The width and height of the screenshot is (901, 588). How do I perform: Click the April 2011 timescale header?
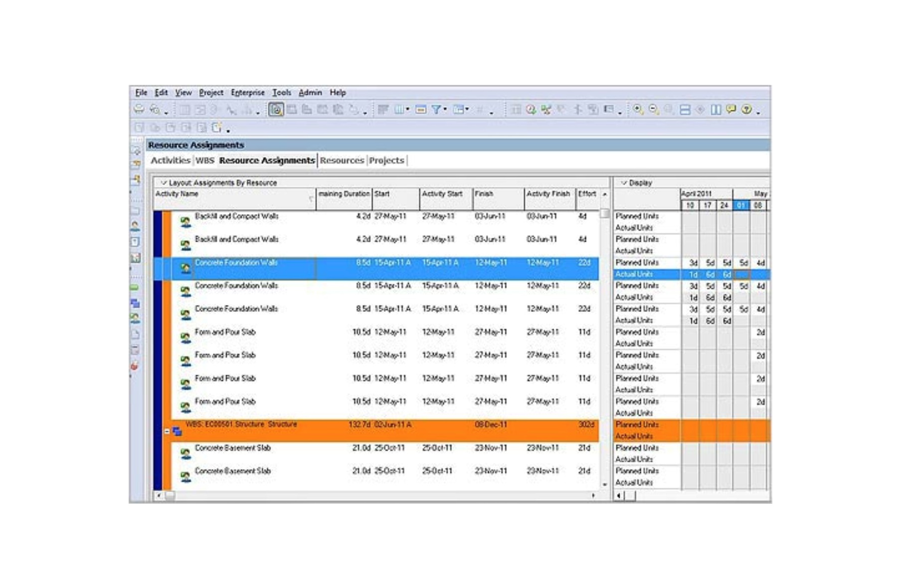click(707, 194)
